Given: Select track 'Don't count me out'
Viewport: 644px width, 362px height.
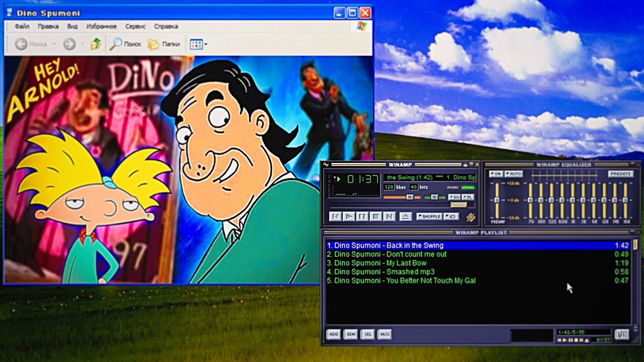Looking at the screenshot, I should [478, 254].
